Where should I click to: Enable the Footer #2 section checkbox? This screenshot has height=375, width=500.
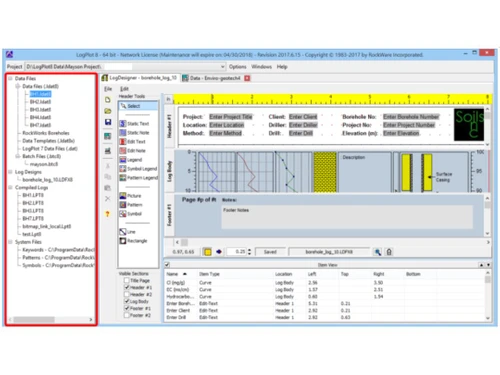pyautogui.click(x=127, y=315)
